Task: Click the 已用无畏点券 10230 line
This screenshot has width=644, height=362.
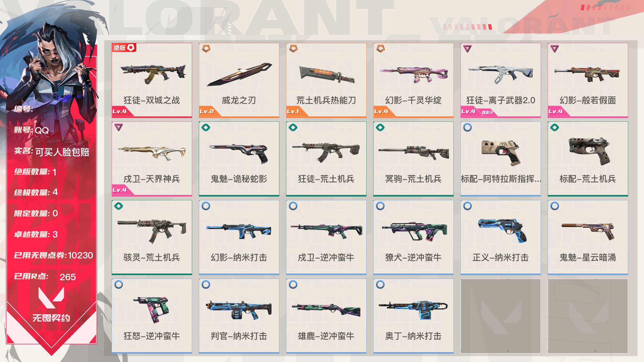Action: point(53,255)
